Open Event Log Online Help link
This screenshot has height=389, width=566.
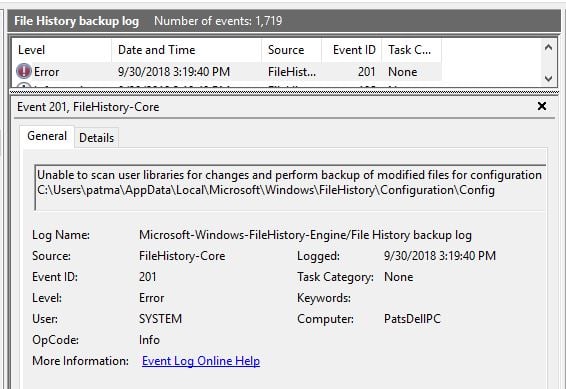pyautogui.click(x=201, y=361)
